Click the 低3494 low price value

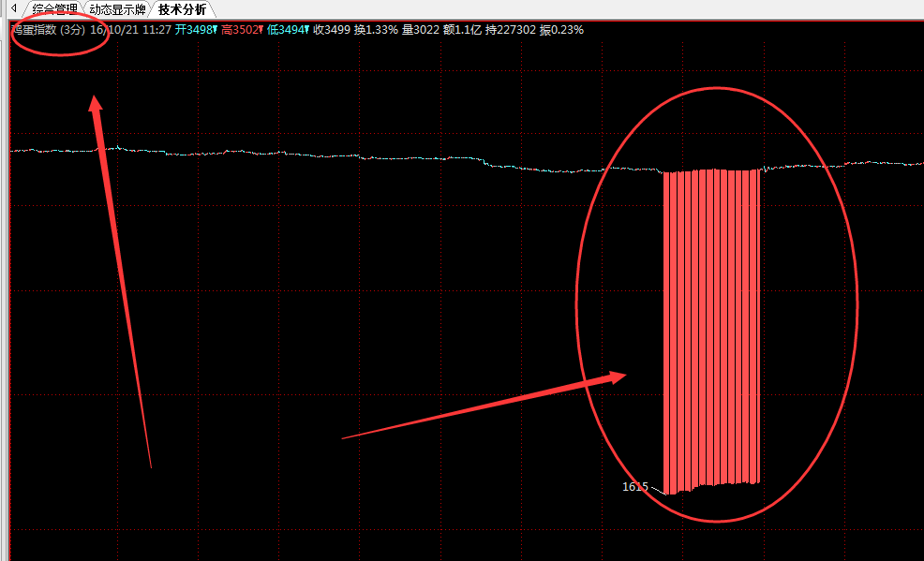coord(284,30)
